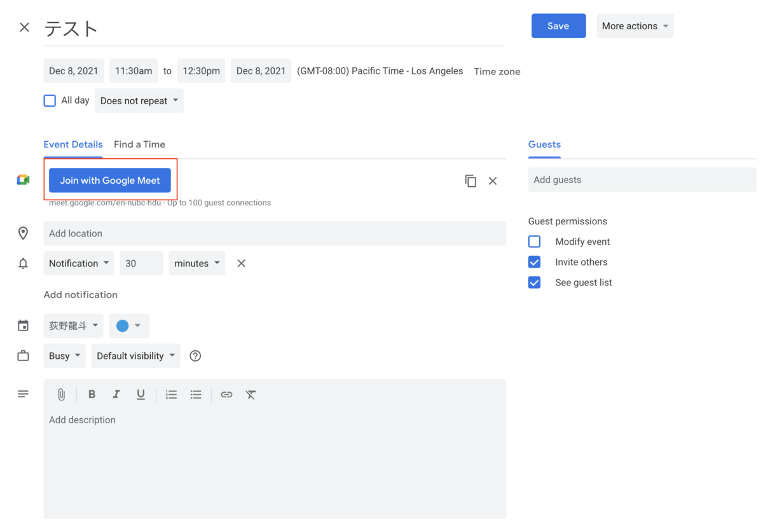This screenshot has height=532, width=763.
Task: Open the 荻野龍斗 calendar dropdown
Action: 74,325
